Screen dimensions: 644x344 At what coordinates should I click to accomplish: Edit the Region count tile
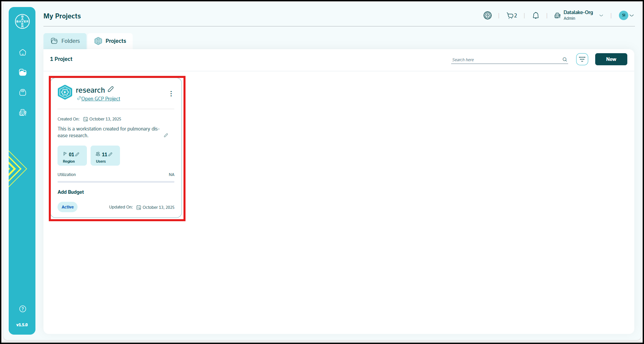click(x=77, y=154)
